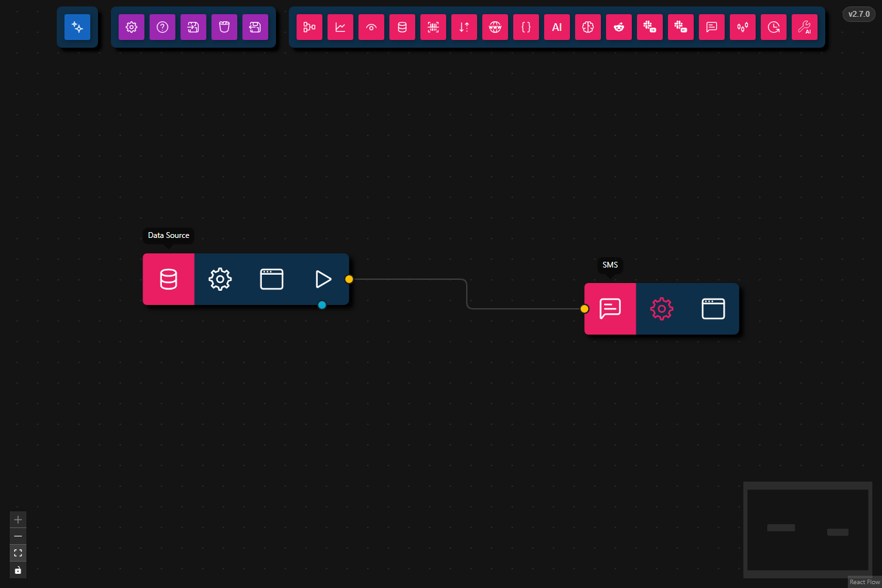
Task: Click the blue handle below Data Source node
Action: click(322, 305)
